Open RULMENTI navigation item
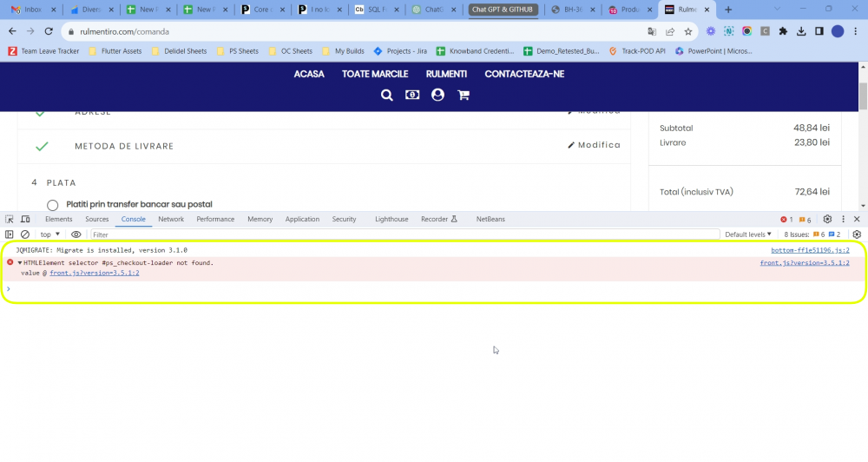 [446, 74]
